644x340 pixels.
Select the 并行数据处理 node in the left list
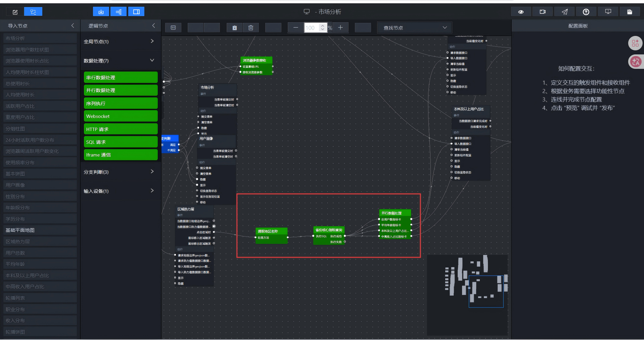pyautogui.click(x=121, y=90)
